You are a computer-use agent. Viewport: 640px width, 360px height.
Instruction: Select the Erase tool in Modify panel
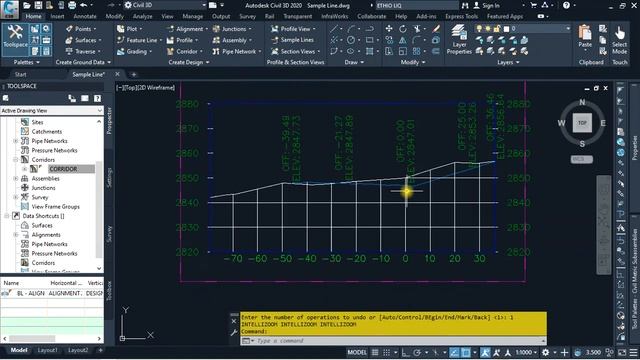click(436, 29)
